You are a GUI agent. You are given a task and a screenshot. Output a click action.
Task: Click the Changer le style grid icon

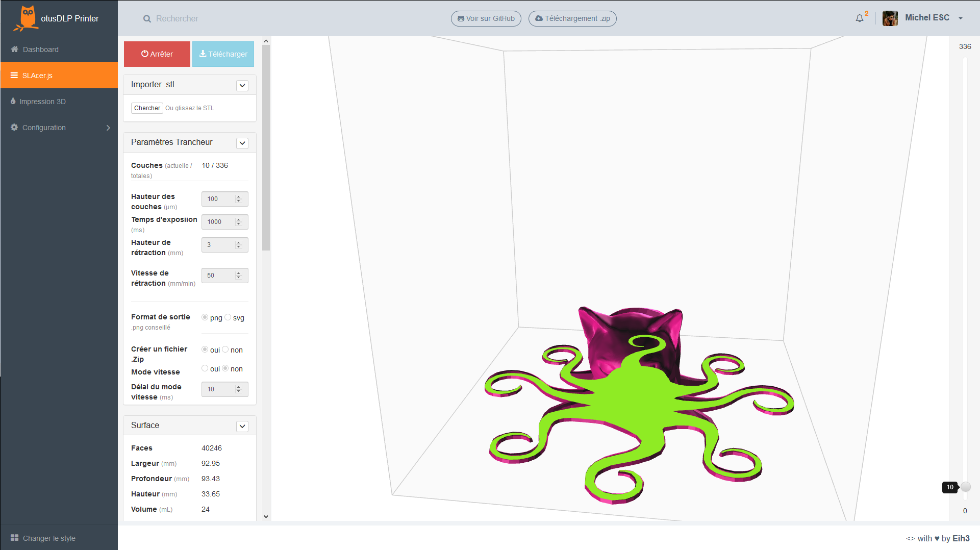click(15, 538)
